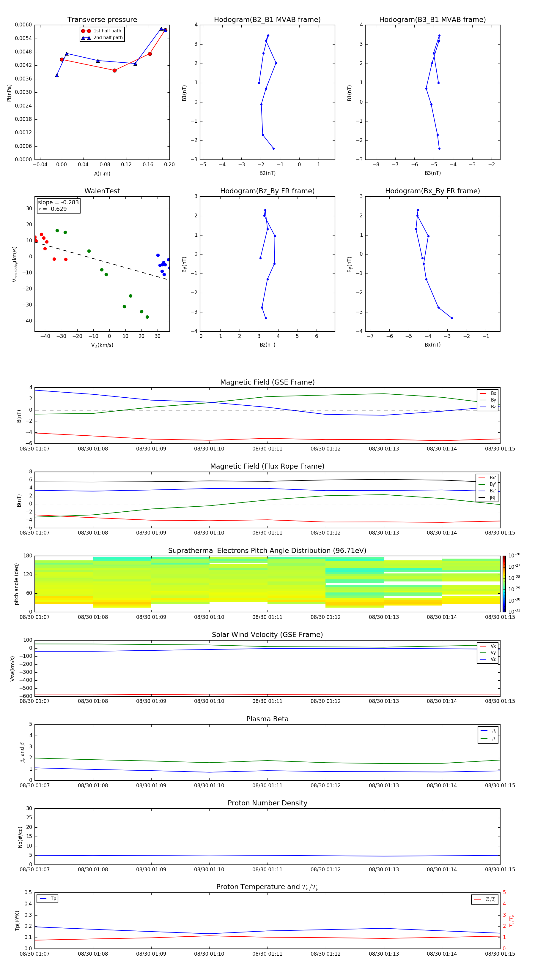Select the "1st half path" legend entry
Viewport: 535px width, 980px height.
click(x=102, y=31)
